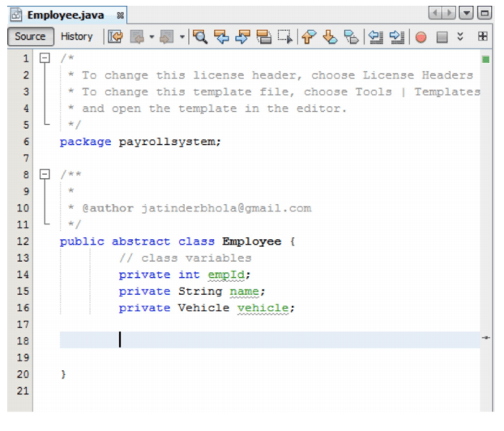Image resolution: width=504 pixels, height=431 pixels.
Task: Maximize the editor window button
Action: 485,13
